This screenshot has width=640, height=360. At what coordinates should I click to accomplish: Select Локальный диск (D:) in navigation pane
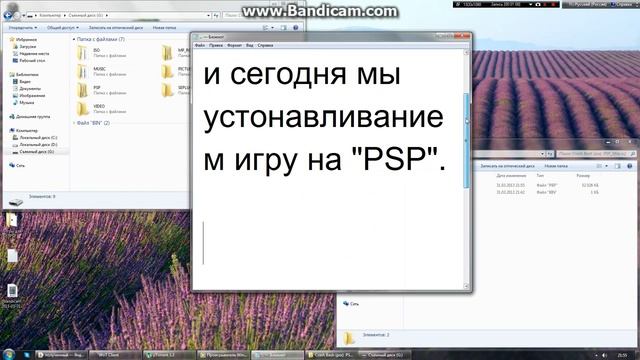point(35,144)
